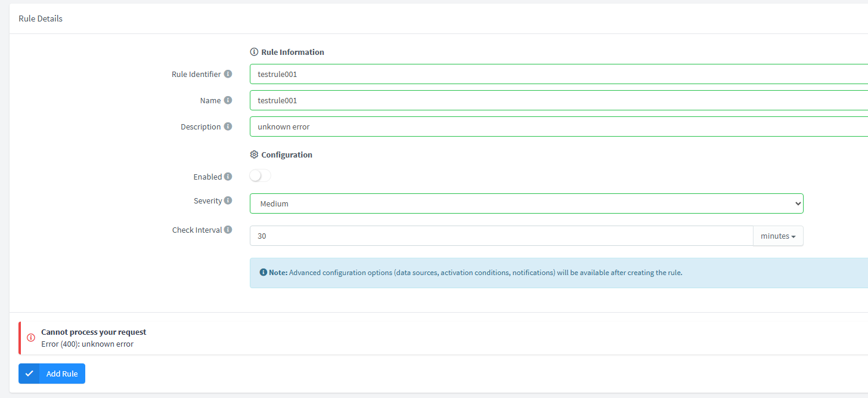Open the Severity dropdown showing Medium
This screenshot has width=868, height=398.
(526, 203)
